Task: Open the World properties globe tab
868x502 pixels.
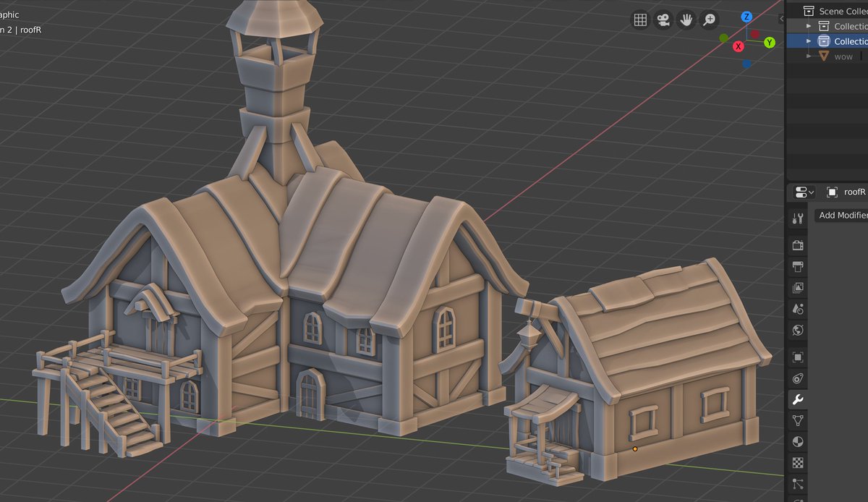Action: pos(798,331)
